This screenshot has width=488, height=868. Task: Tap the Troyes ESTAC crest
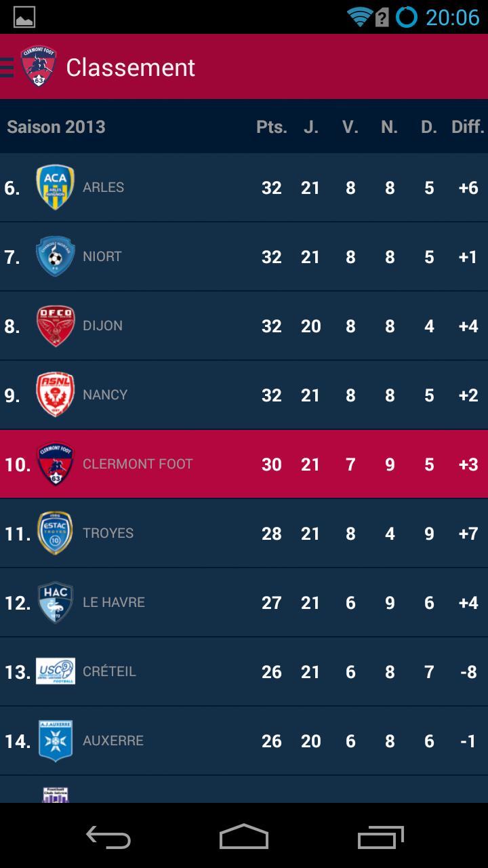click(56, 533)
